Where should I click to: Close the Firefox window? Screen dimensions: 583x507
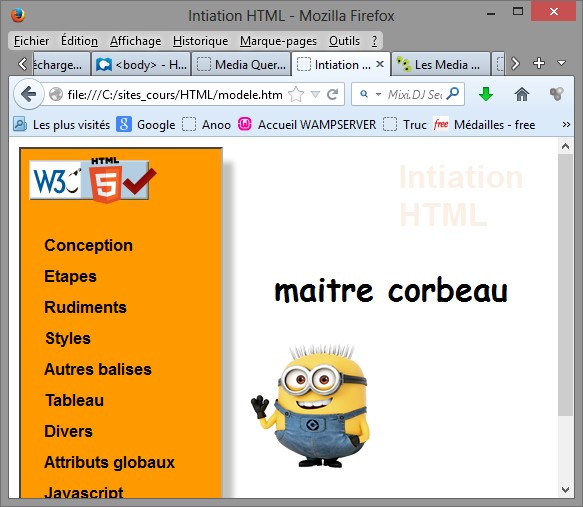click(x=554, y=12)
